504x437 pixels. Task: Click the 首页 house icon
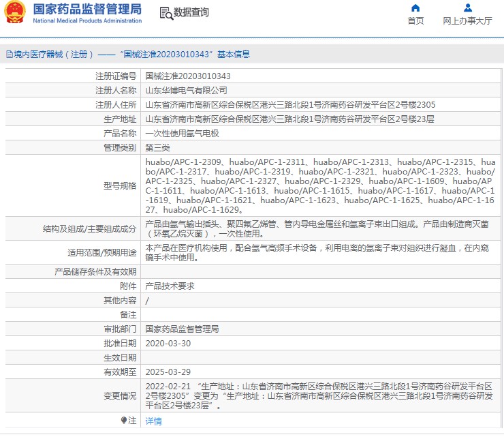point(415,8)
